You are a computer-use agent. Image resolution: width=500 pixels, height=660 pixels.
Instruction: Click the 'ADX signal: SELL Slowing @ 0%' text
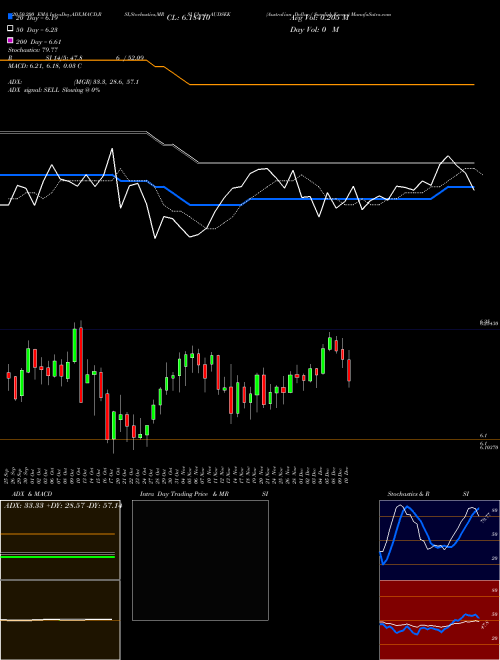pyautogui.click(x=54, y=90)
